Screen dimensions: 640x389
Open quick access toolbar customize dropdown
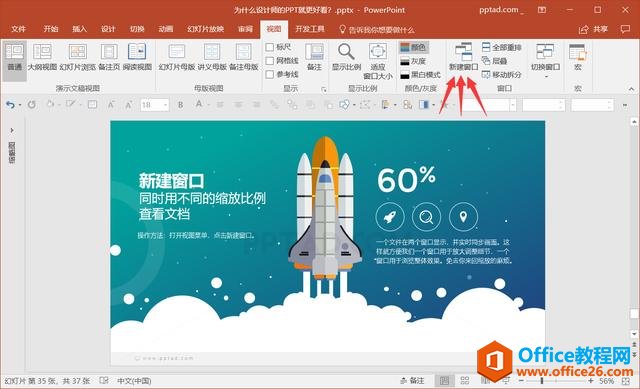(625, 105)
